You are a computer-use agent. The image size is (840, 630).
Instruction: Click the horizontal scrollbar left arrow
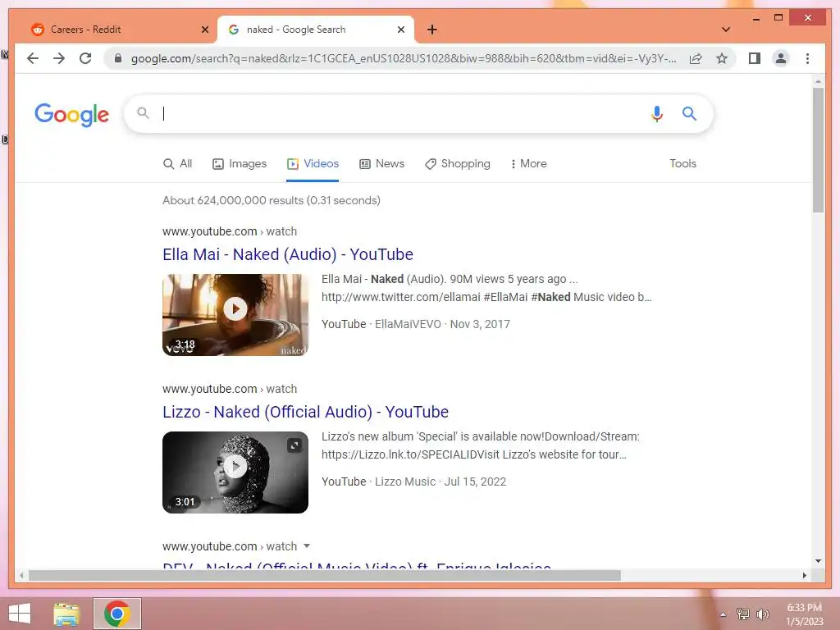(x=21, y=575)
